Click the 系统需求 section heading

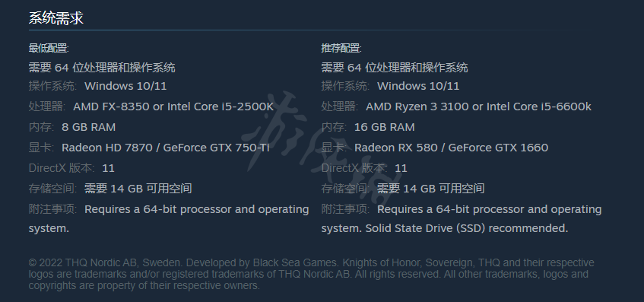56,18
